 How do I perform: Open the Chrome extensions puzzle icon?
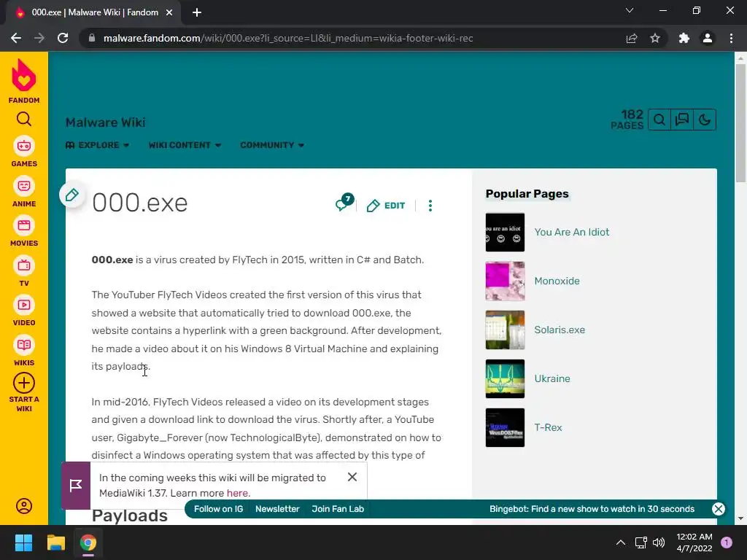[684, 38]
